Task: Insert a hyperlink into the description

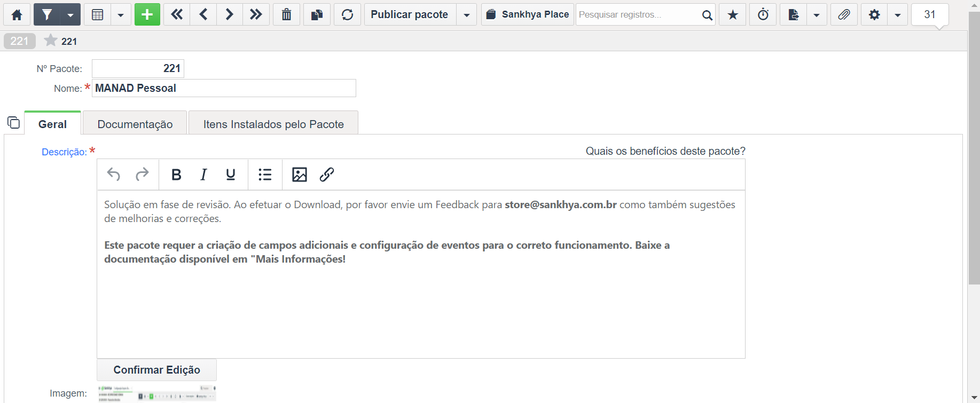Action: pyautogui.click(x=327, y=175)
